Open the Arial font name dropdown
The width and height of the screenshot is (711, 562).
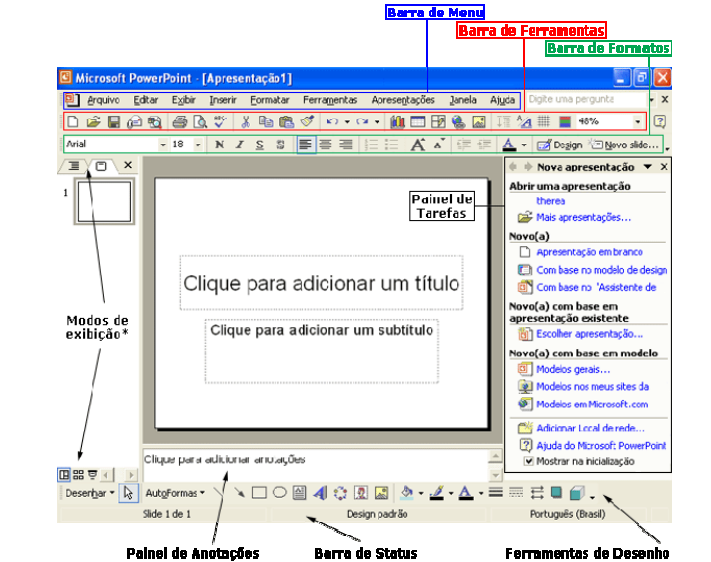coord(163,145)
